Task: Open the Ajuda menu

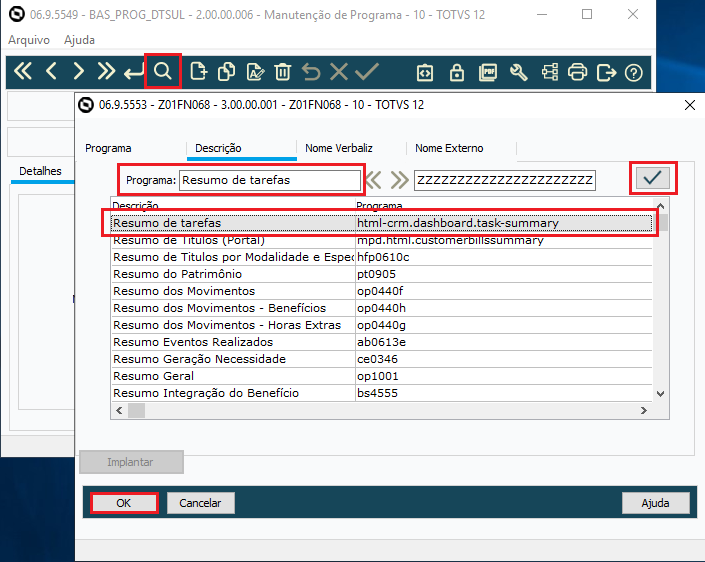Action: tap(79, 40)
